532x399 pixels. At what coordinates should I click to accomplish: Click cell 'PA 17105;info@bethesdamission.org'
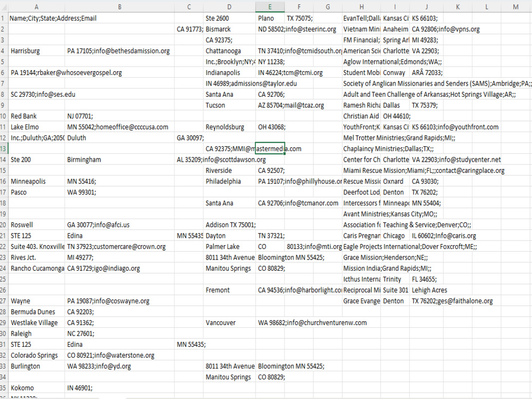119,51
